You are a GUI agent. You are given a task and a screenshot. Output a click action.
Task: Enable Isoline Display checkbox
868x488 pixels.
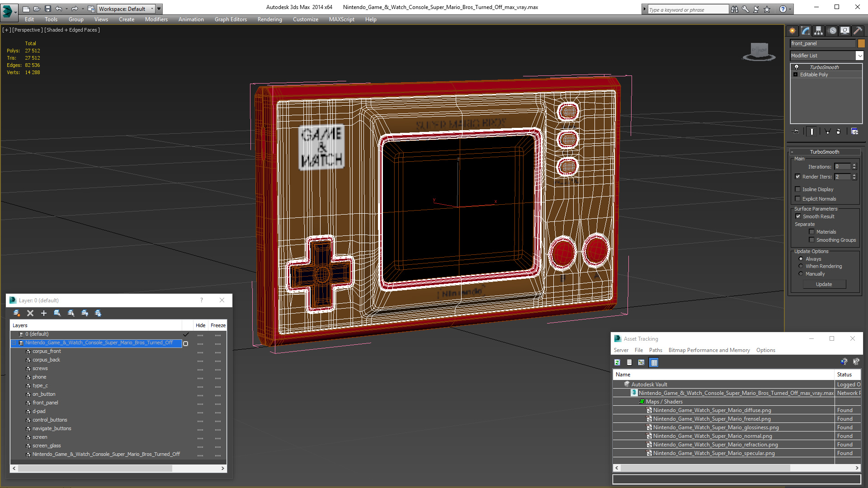(x=798, y=189)
